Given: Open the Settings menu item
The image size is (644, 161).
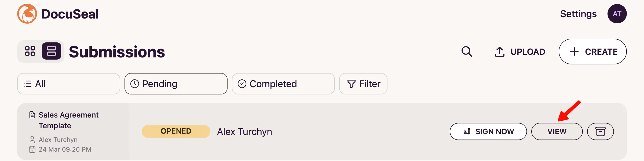Looking at the screenshot, I should click(578, 14).
